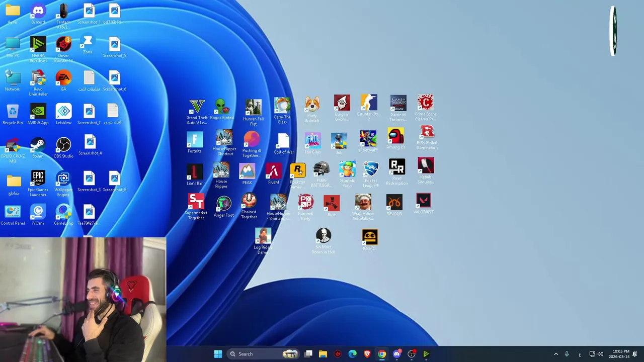This screenshot has height=362, width=644.
Task: Launch the EA app desktop shortcut
Action: click(x=63, y=80)
